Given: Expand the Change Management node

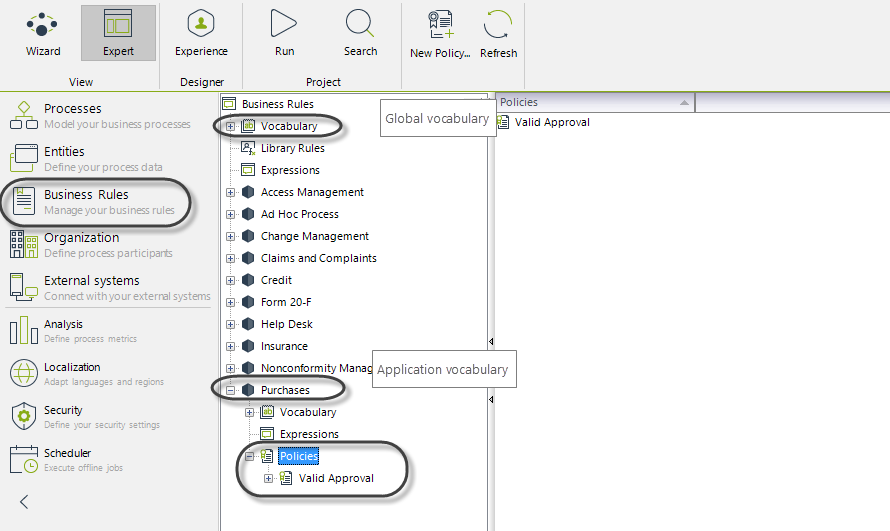Looking at the screenshot, I should click(x=230, y=237).
